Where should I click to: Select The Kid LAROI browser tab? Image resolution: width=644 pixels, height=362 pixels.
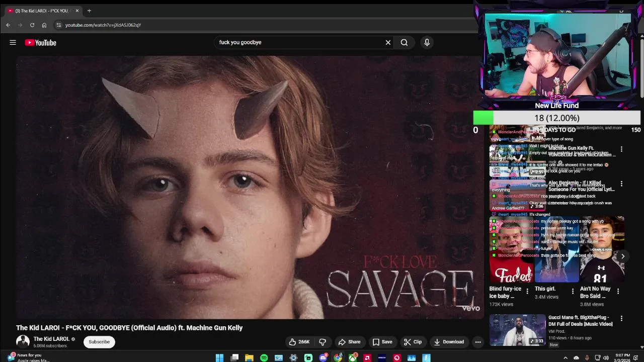(43, 11)
